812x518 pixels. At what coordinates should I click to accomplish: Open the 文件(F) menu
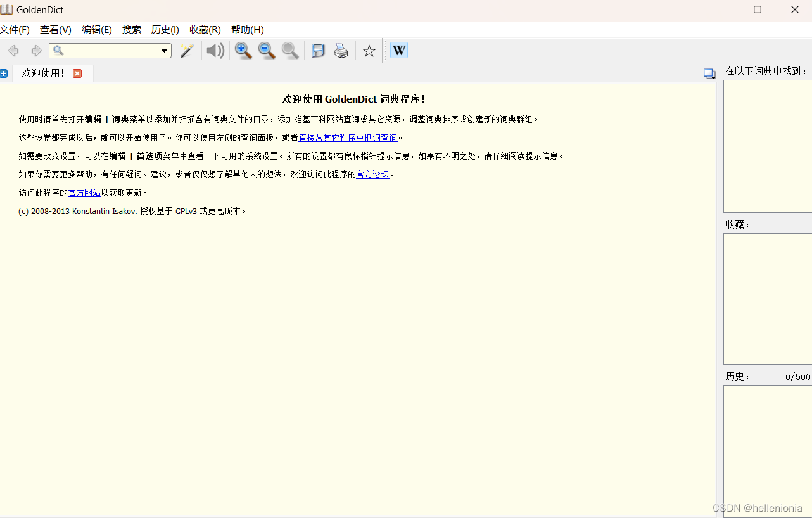15,30
